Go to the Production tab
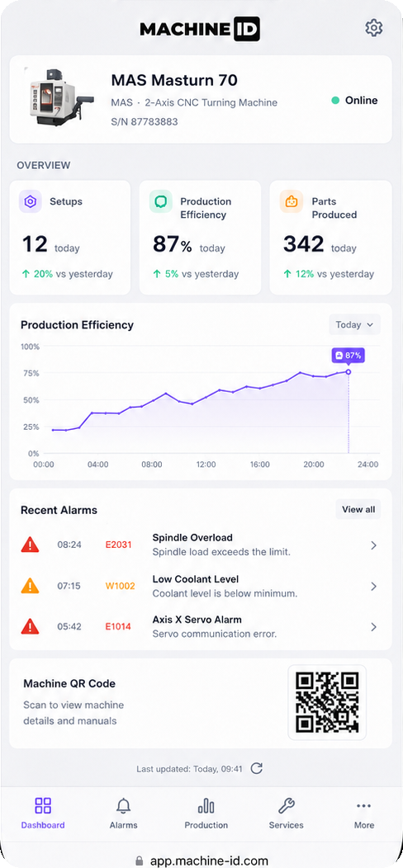The width and height of the screenshot is (403, 868). pos(206,813)
